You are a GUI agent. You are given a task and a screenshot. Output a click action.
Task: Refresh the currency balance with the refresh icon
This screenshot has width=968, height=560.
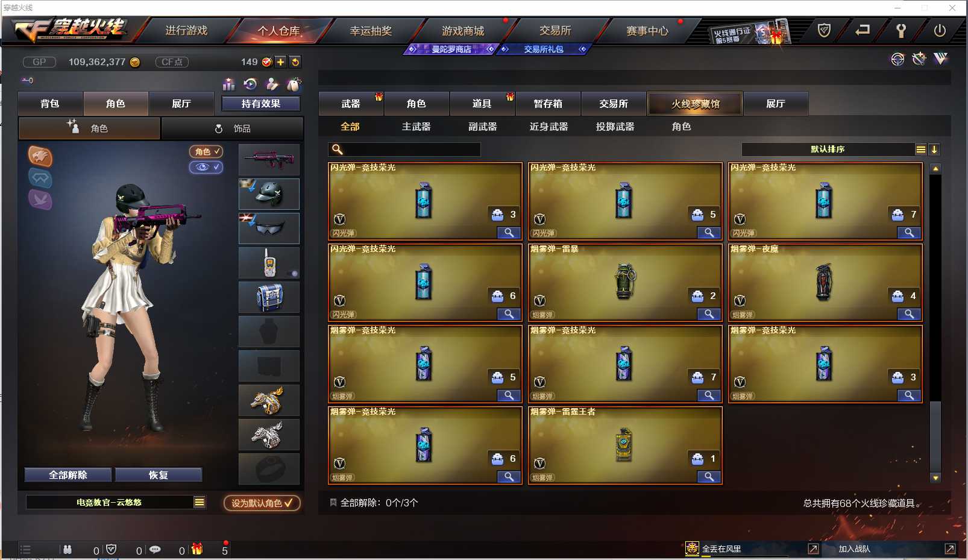pos(295,62)
